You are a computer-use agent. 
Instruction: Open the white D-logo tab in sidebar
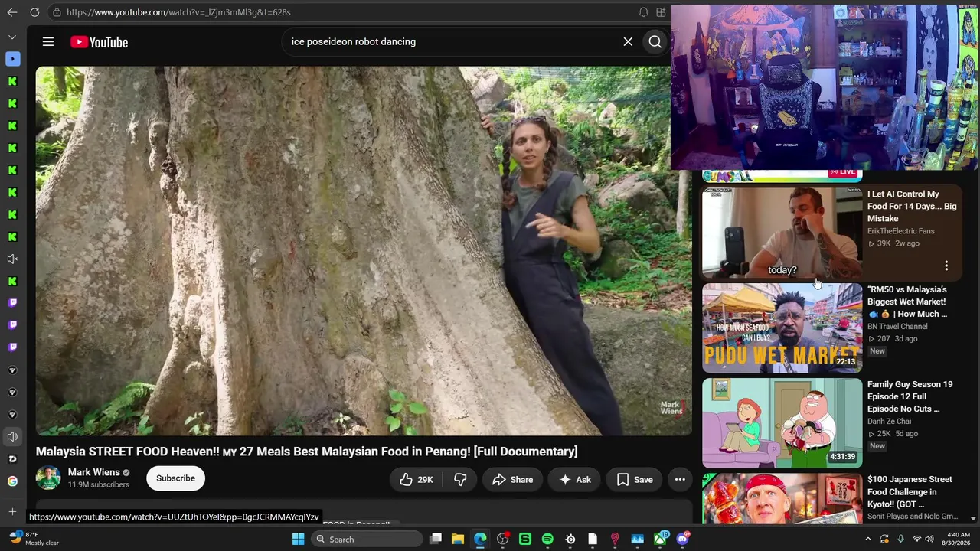coord(12,459)
